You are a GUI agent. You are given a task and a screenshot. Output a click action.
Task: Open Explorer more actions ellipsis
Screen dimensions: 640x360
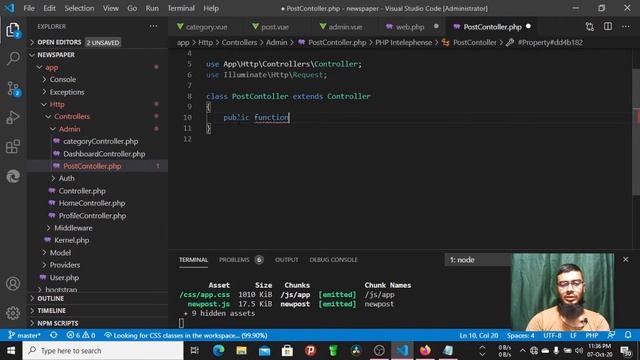click(153, 27)
